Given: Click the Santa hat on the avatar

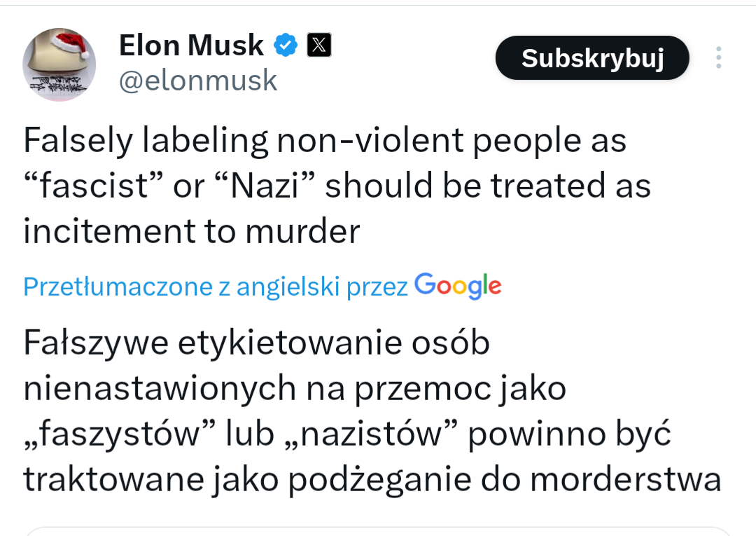Looking at the screenshot, I should pyautogui.click(x=70, y=43).
